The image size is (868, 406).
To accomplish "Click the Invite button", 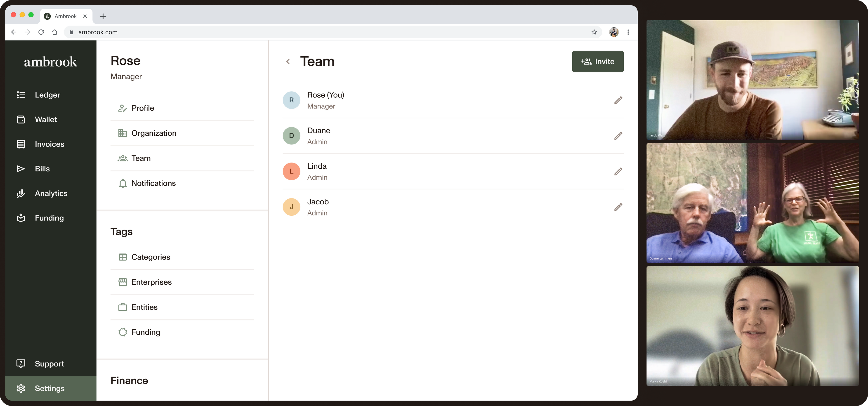I will click(x=597, y=62).
